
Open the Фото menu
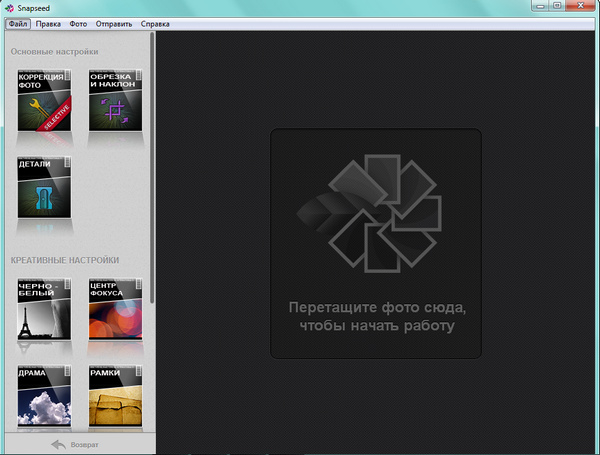(x=78, y=22)
